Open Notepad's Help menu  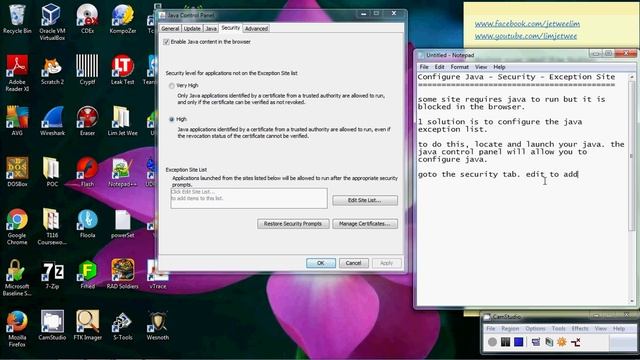pos(499,67)
